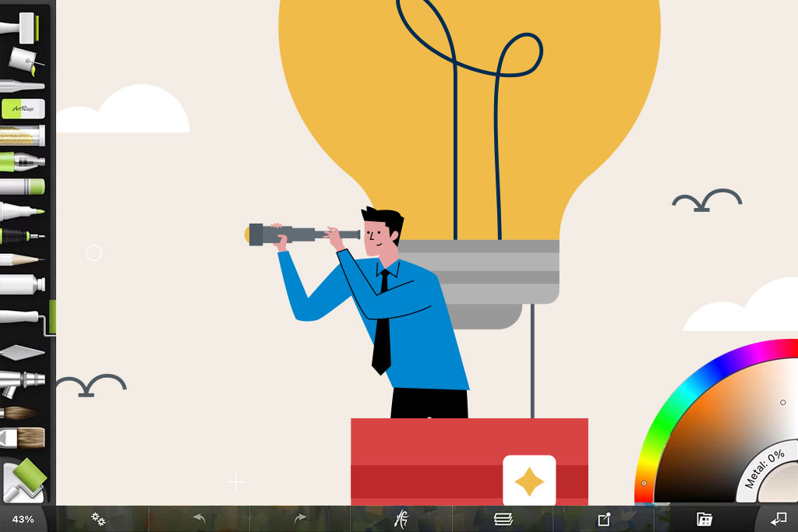Image resolution: width=798 pixels, height=532 pixels.
Task: Select the black Ink Pen tool
Action: tap(23, 236)
